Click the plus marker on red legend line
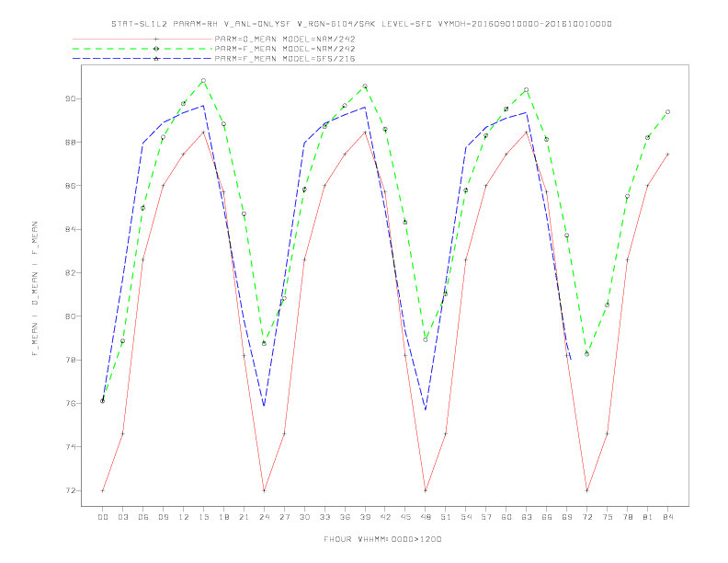The height and width of the screenshot is (563, 728). pyautogui.click(x=156, y=39)
